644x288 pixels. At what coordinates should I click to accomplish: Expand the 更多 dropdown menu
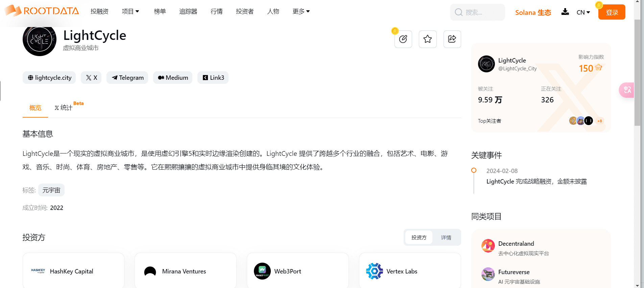click(x=301, y=11)
